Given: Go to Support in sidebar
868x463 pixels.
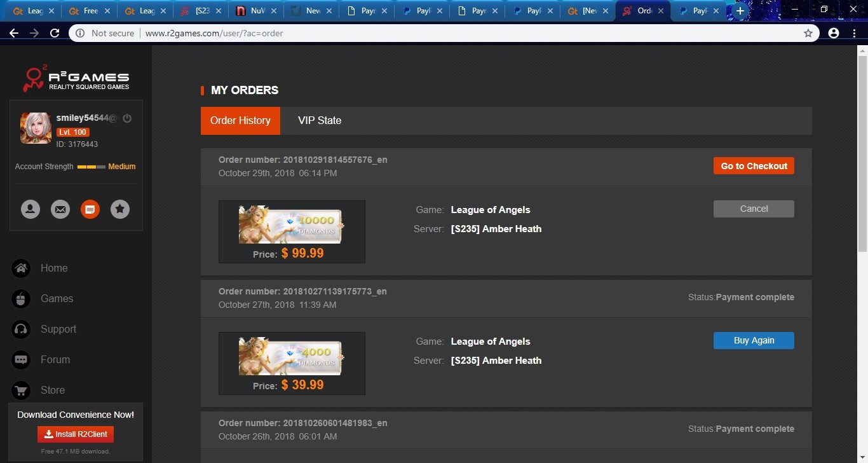Looking at the screenshot, I should coord(58,329).
